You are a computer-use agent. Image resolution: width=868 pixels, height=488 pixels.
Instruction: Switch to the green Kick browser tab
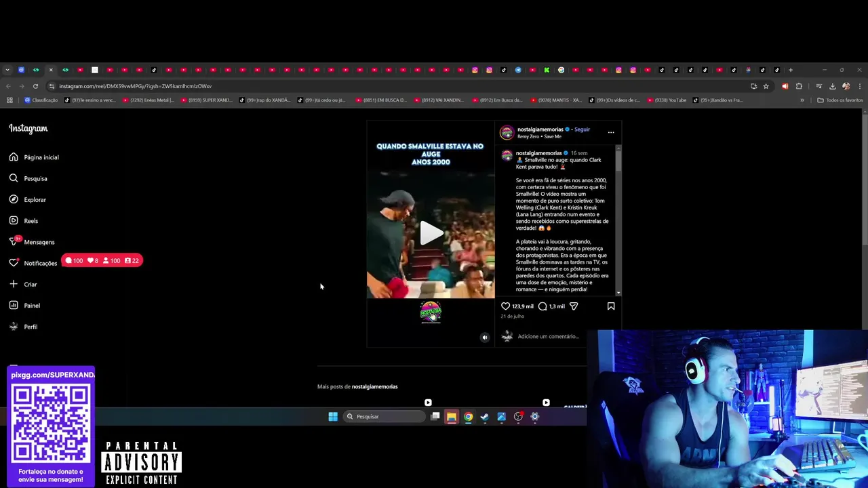point(547,70)
